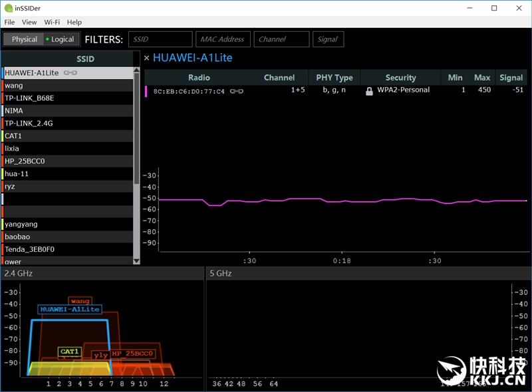This screenshot has width=532, height=392.
Task: Click the link icon beside HUAWEI-A1Lite SSID
Action: pos(70,73)
